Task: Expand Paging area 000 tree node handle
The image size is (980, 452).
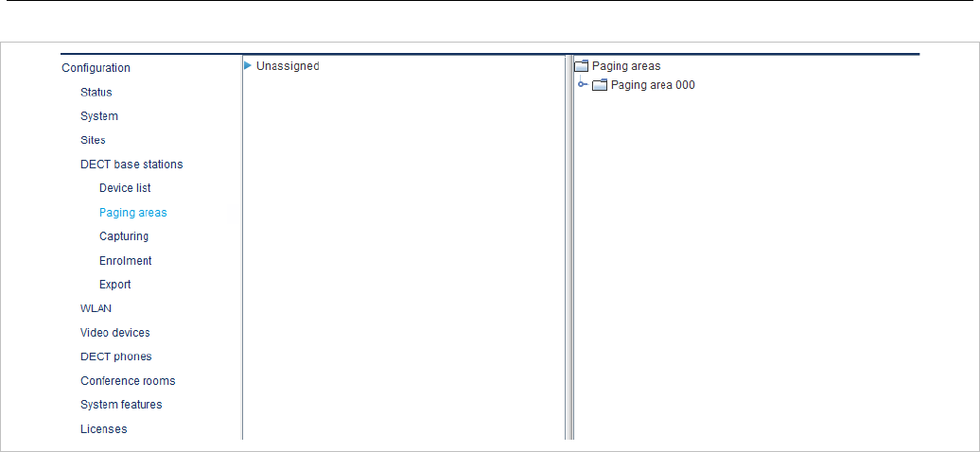Action: (583, 84)
